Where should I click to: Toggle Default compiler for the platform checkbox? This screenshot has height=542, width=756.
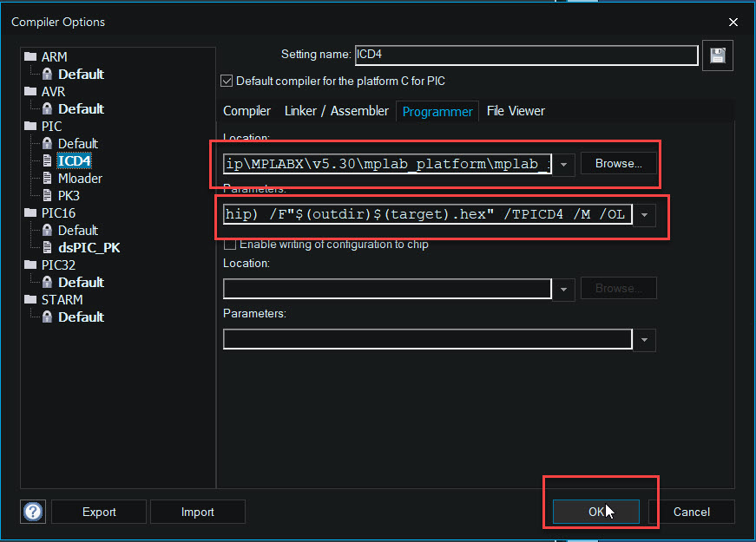click(227, 81)
